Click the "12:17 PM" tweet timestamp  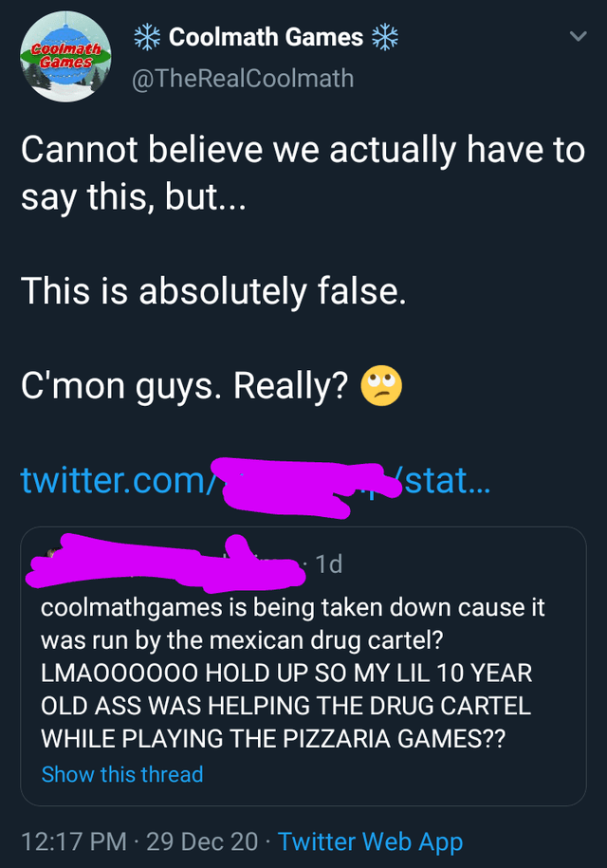point(72,840)
